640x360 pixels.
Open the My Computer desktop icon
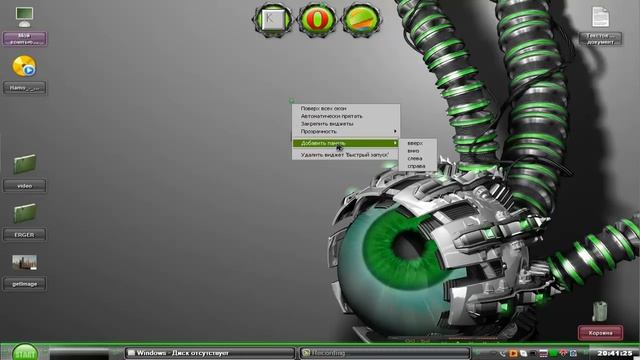[24, 17]
